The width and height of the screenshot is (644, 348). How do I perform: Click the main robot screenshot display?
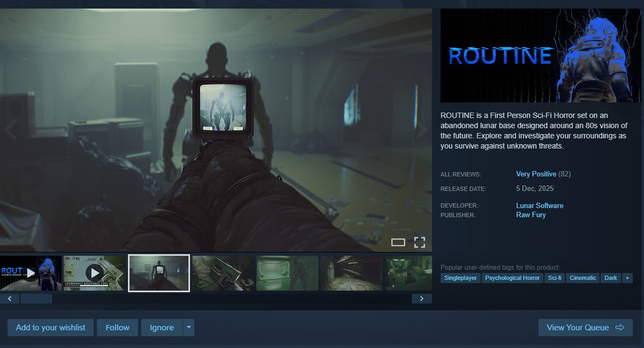coord(215,130)
